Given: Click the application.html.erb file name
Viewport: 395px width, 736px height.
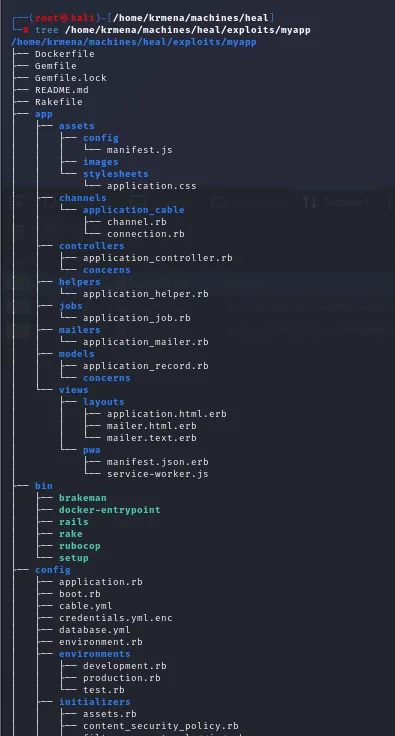Looking at the screenshot, I should tap(167, 414).
